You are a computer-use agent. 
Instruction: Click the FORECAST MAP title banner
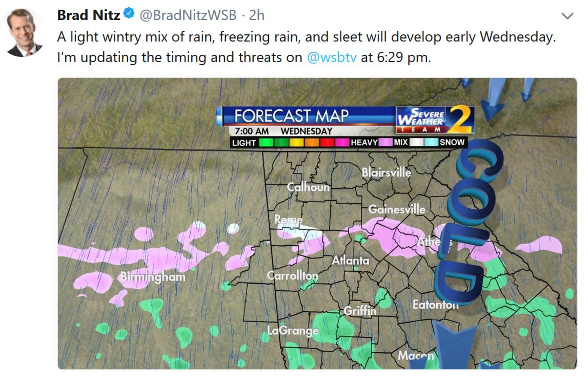[x=292, y=116]
